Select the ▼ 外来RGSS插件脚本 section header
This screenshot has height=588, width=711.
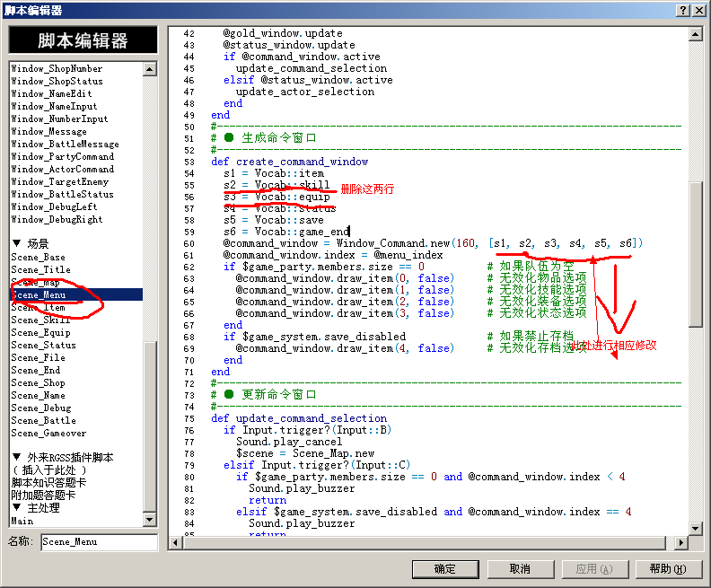pos(63,458)
